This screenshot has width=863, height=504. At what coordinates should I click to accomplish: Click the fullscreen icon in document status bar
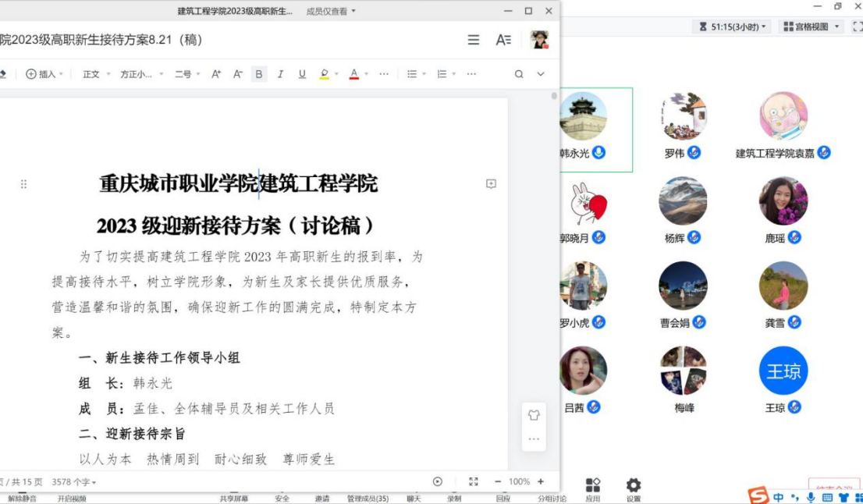click(x=473, y=482)
